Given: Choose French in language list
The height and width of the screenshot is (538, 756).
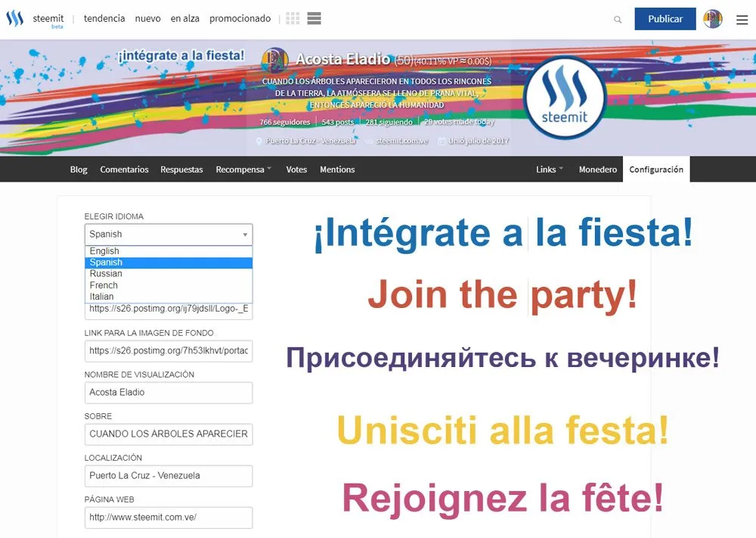Looking at the screenshot, I should point(169,285).
